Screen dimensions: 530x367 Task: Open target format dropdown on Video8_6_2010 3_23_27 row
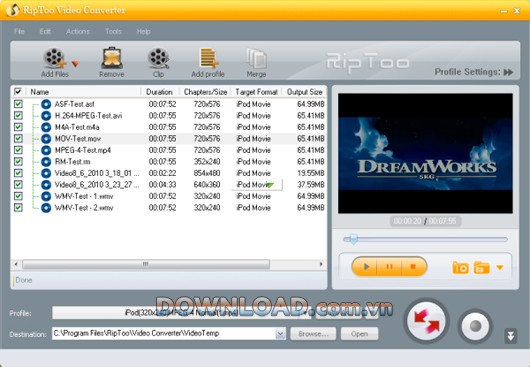pos(270,185)
